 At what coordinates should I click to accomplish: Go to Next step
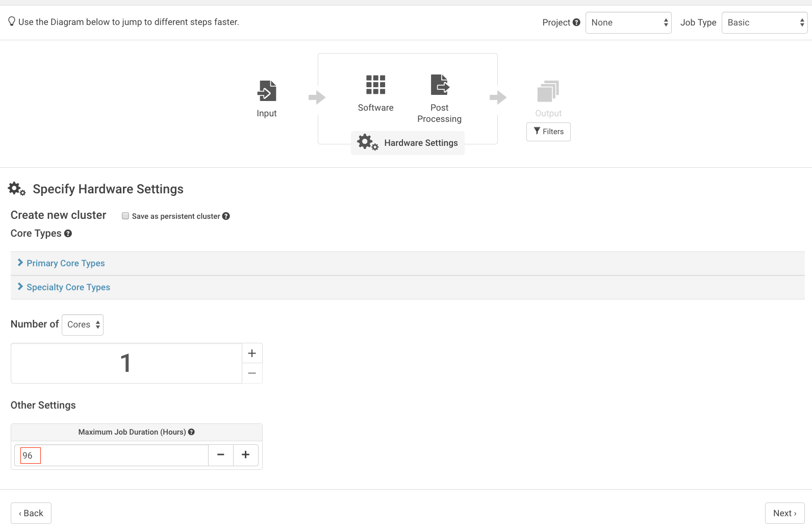pyautogui.click(x=784, y=513)
